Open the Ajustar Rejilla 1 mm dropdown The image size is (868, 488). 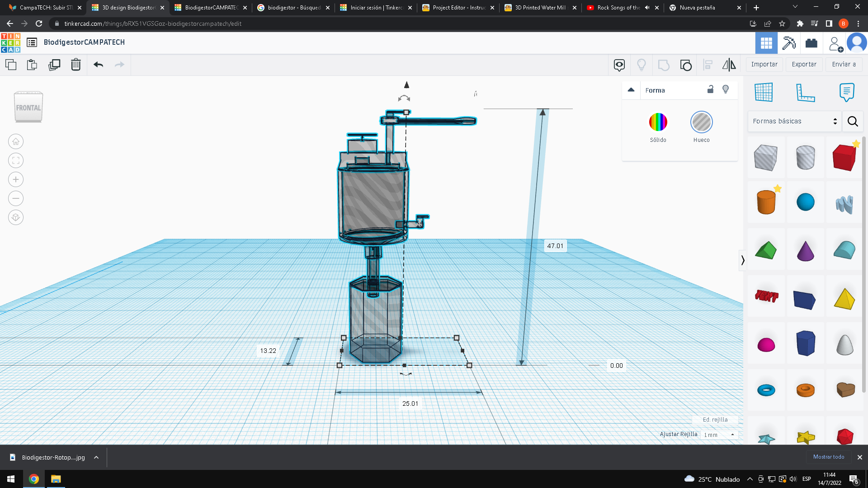point(719,435)
